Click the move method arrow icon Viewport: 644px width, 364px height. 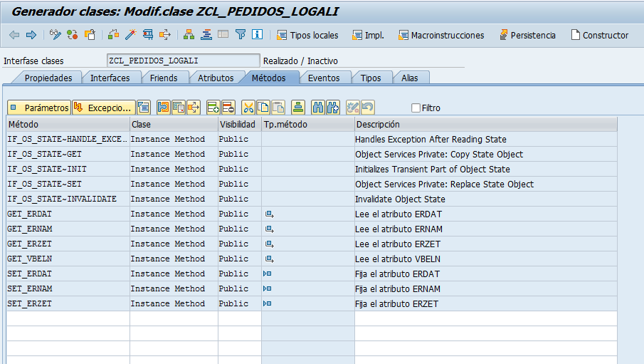click(193, 108)
